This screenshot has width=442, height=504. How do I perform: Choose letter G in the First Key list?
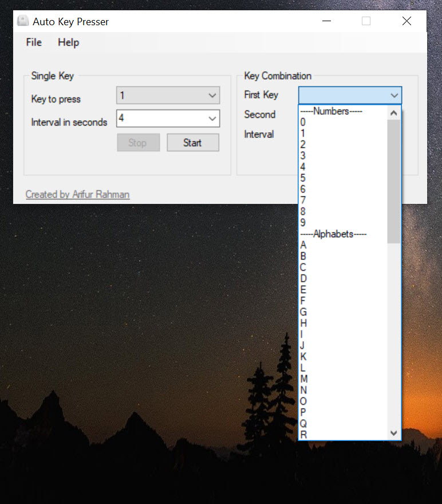click(x=343, y=312)
